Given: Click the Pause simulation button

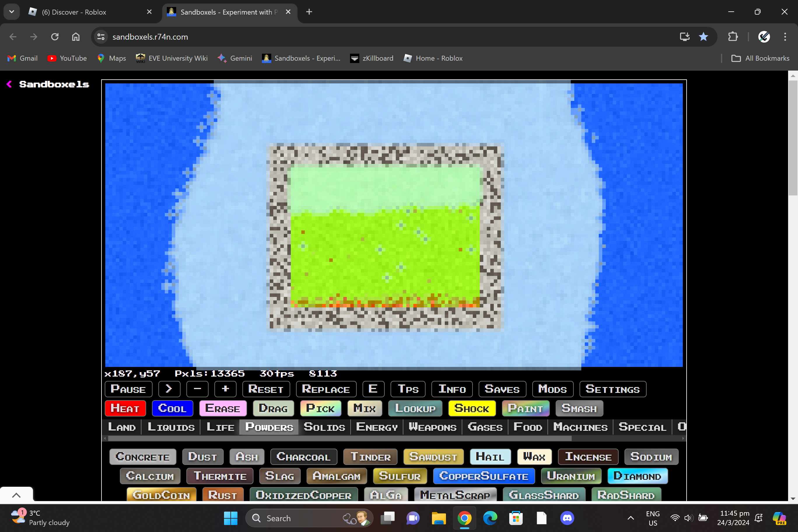Looking at the screenshot, I should (128, 389).
